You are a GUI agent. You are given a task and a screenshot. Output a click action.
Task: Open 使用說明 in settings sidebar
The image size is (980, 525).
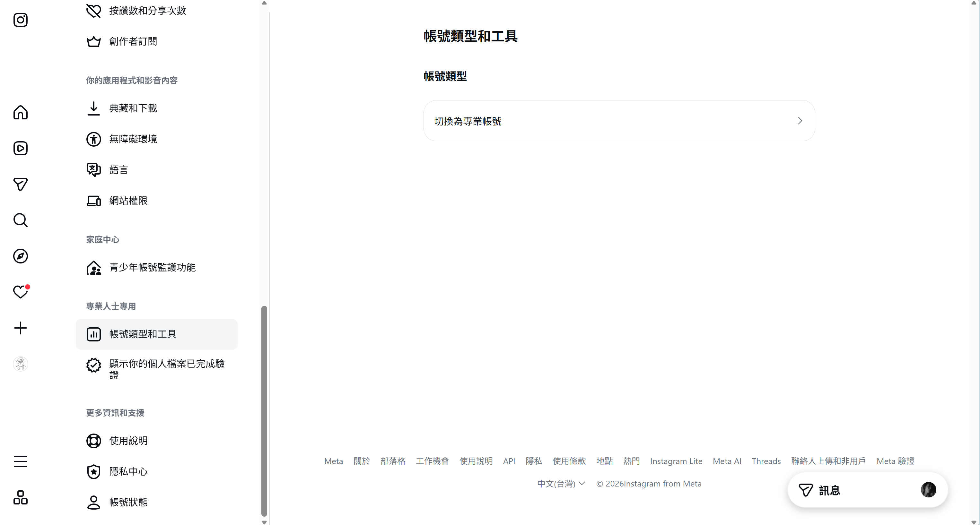coord(156,441)
